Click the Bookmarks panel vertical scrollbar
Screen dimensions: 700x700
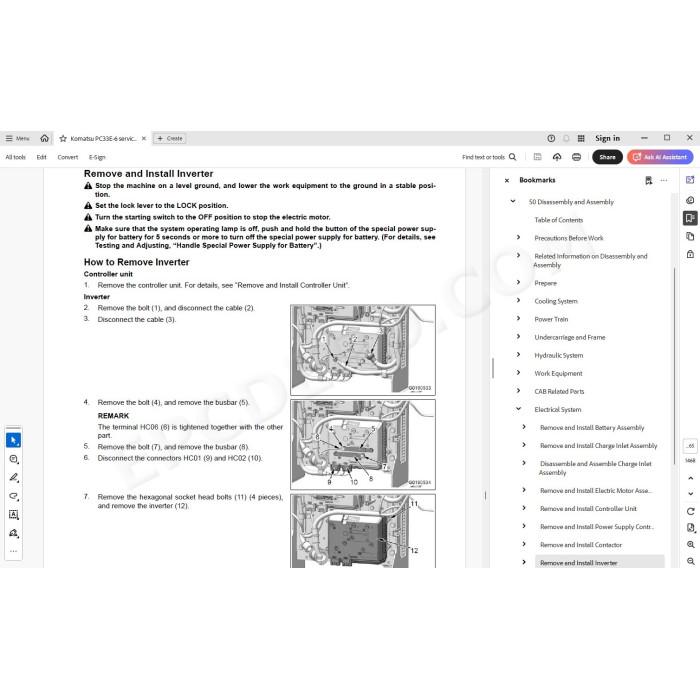tap(674, 365)
